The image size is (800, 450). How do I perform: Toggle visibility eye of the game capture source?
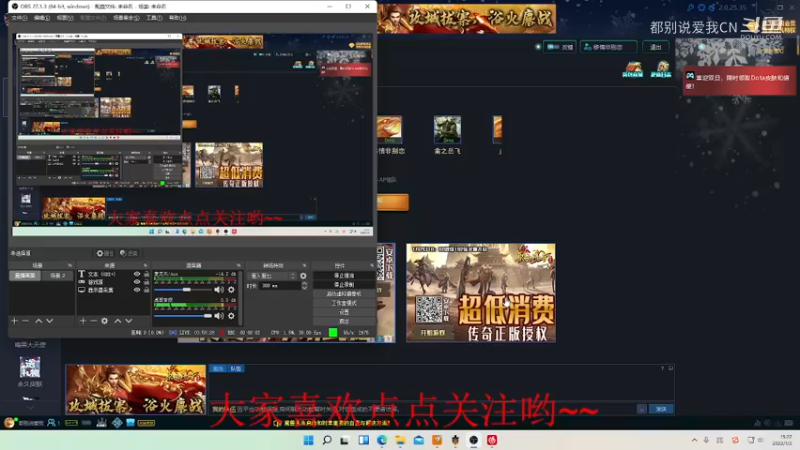point(137,282)
